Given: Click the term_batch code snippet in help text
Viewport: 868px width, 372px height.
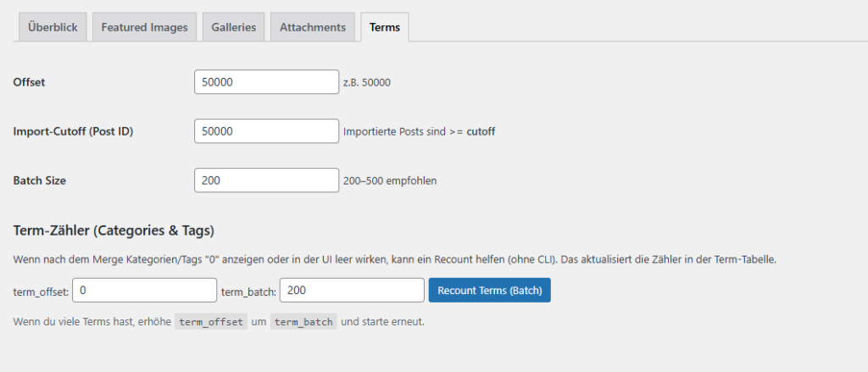Looking at the screenshot, I should click(x=303, y=322).
